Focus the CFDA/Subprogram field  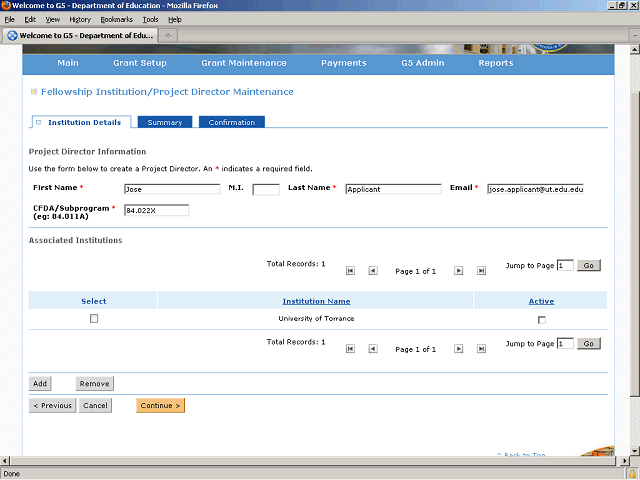(x=156, y=210)
